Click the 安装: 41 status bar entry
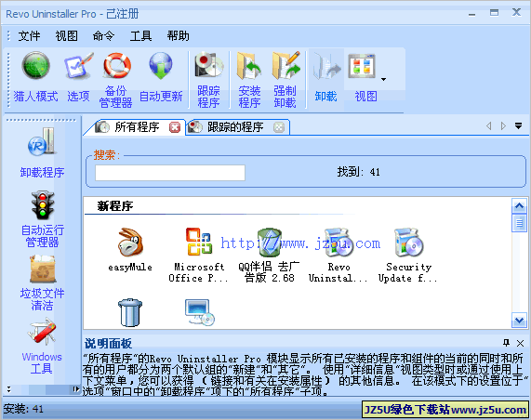This screenshot has height=420, width=531. tap(23, 409)
